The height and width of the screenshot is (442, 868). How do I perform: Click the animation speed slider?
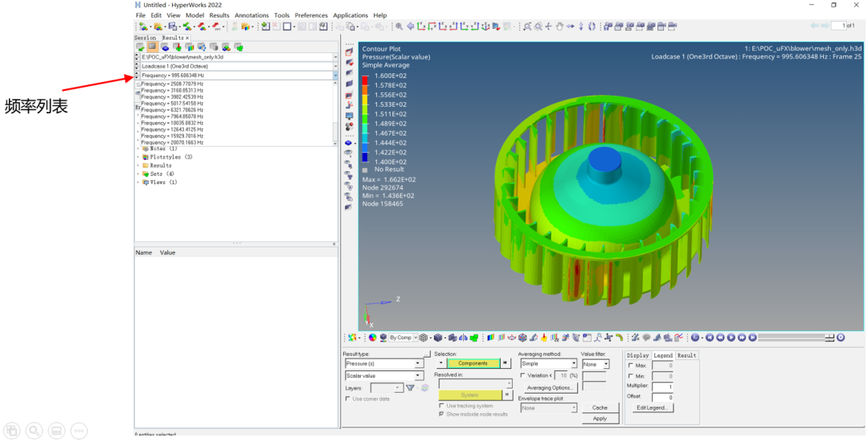796,338
